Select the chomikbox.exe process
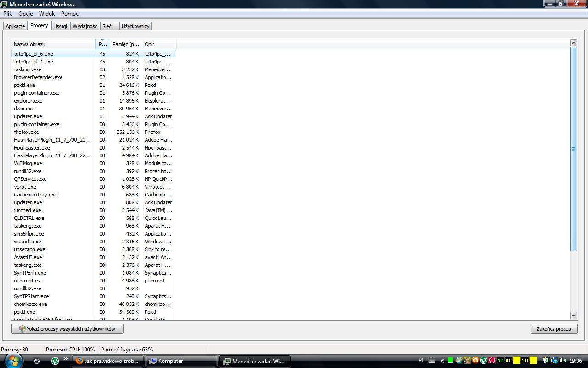The image size is (588, 368). 94,304
